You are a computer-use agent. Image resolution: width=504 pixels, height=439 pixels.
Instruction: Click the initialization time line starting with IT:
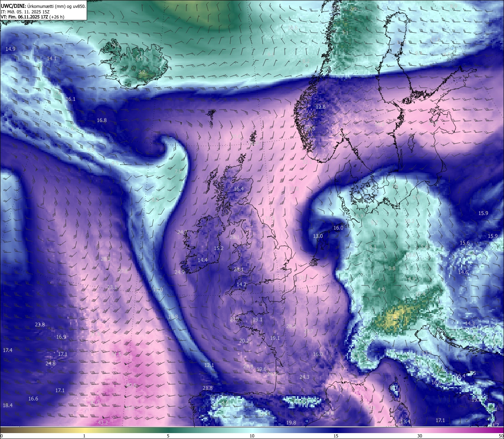pyautogui.click(x=26, y=12)
